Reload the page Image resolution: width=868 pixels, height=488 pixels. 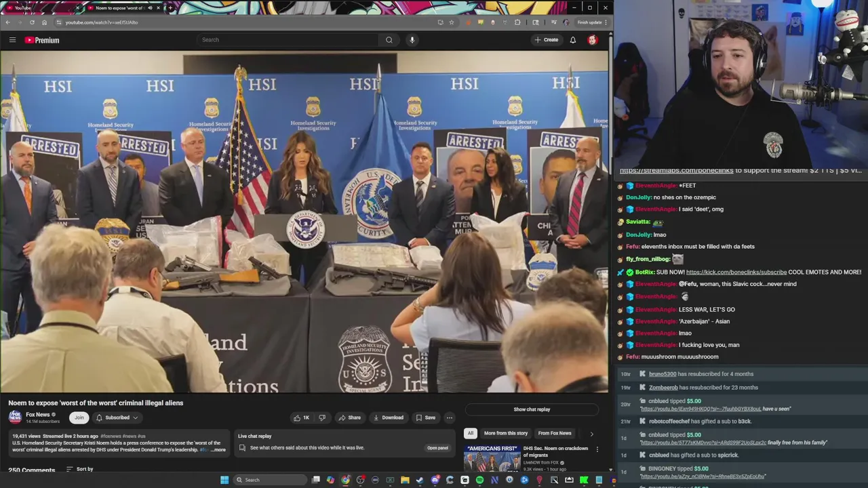(x=32, y=22)
